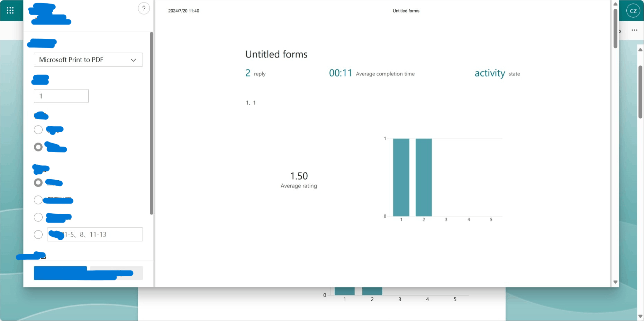Click the "Average completion time" label
Screen dimensions: 644x321
[x=385, y=74]
